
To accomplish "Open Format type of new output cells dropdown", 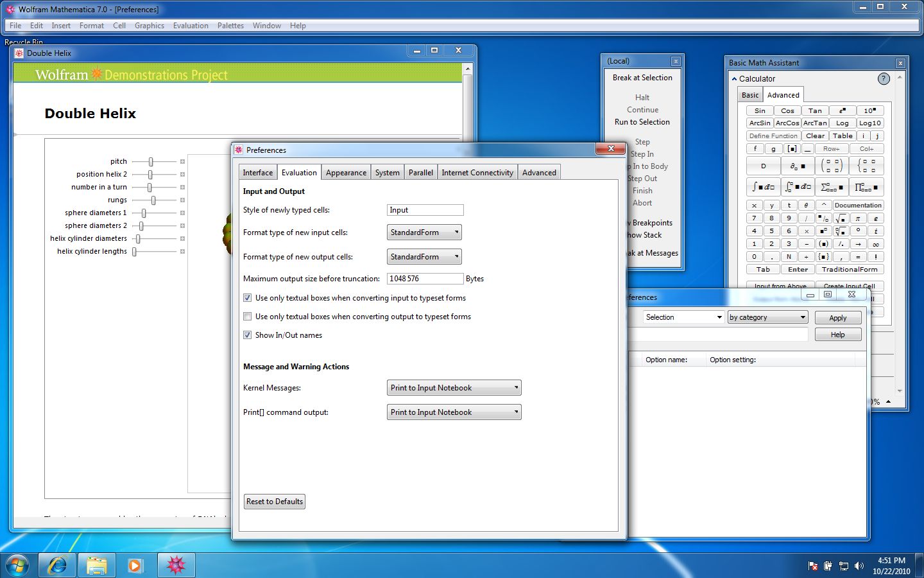I will (424, 257).
